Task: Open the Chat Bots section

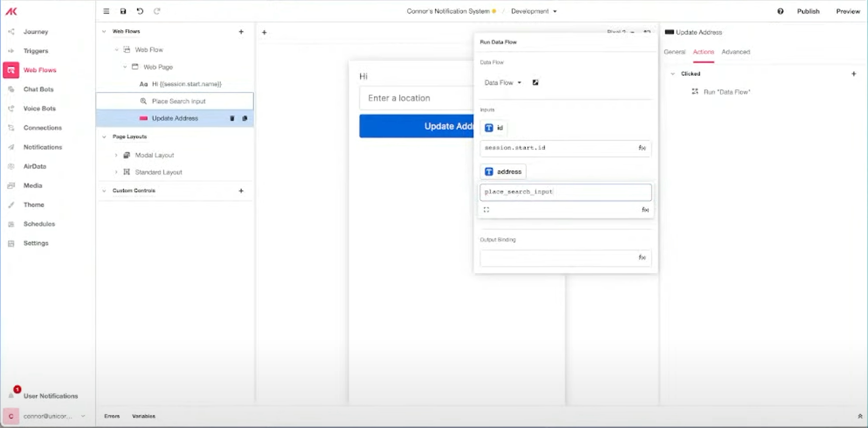Action: tap(37, 89)
